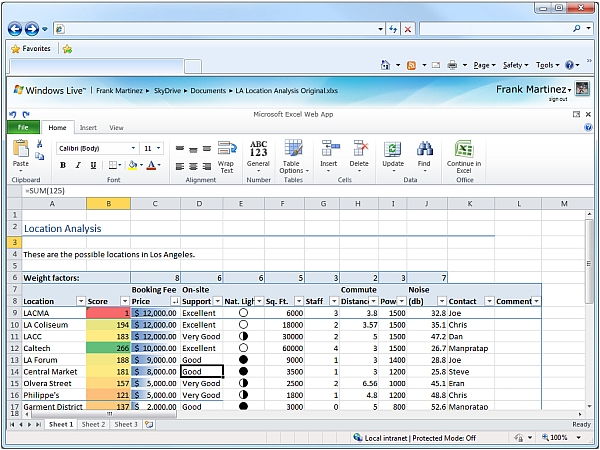Click the browser Home icon
The image size is (600, 450).
click(x=385, y=65)
